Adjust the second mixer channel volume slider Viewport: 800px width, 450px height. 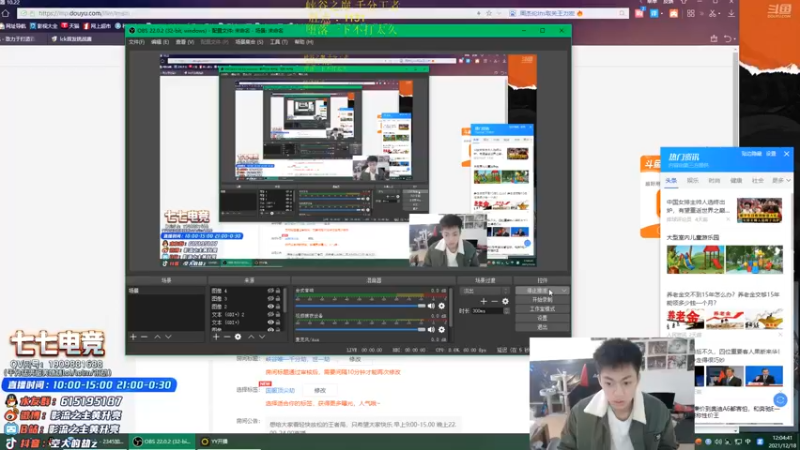click(x=360, y=329)
